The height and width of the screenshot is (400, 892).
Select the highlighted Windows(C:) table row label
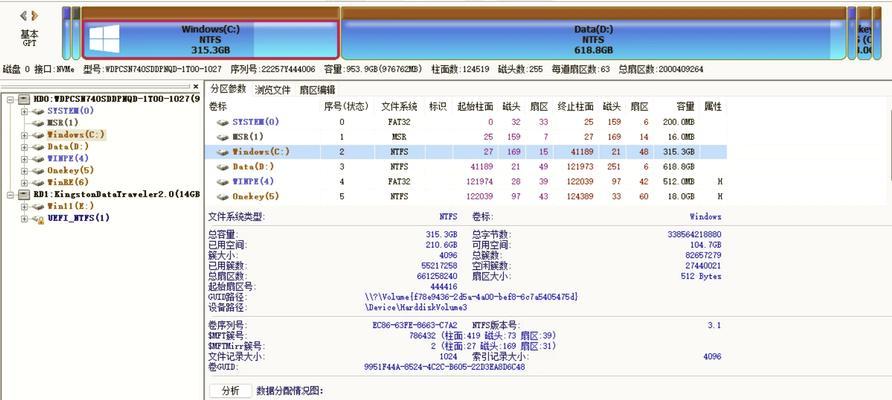click(261, 152)
